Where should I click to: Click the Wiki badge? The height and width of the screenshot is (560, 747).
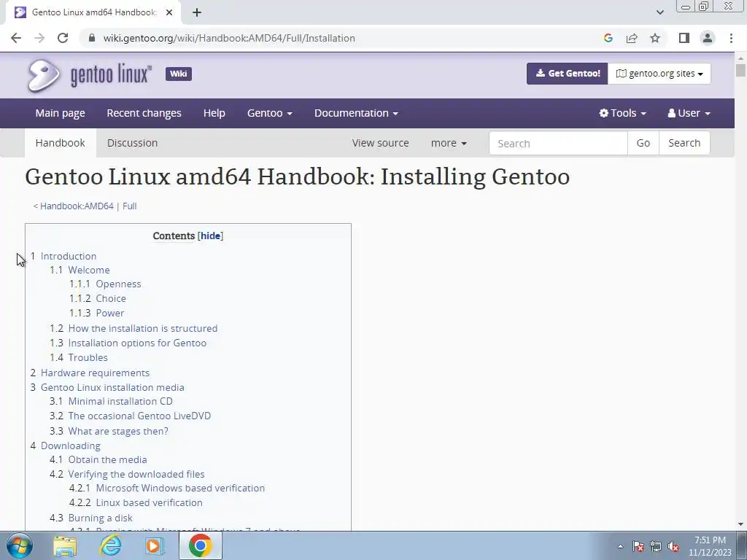[x=179, y=74]
